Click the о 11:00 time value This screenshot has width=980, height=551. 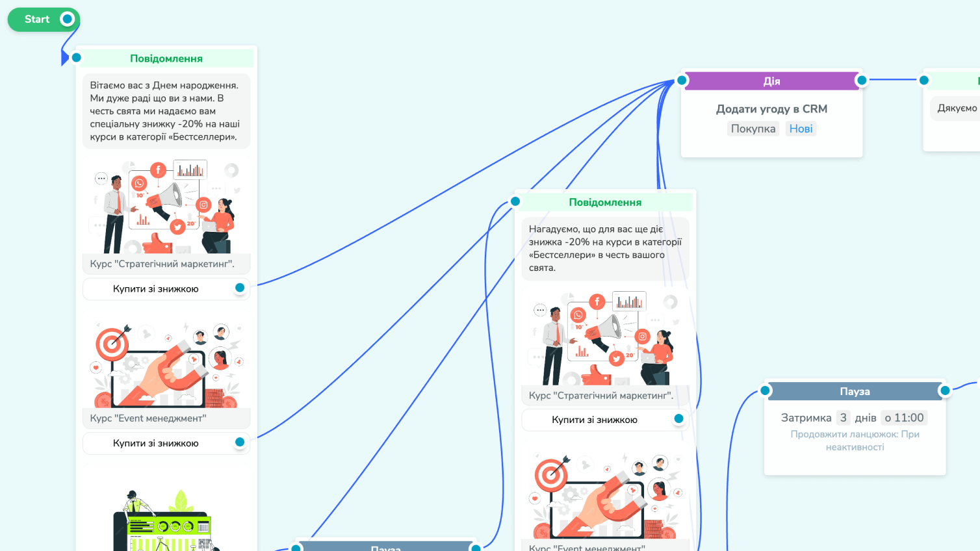(904, 418)
